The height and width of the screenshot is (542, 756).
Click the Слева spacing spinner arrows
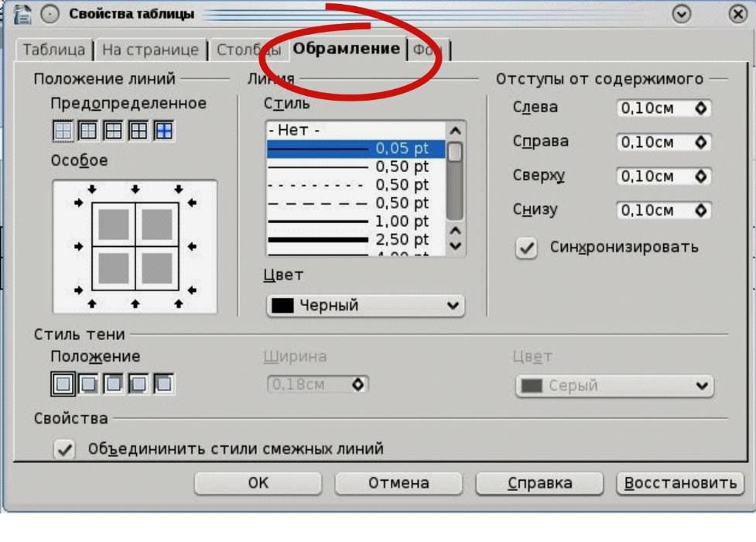point(701,109)
